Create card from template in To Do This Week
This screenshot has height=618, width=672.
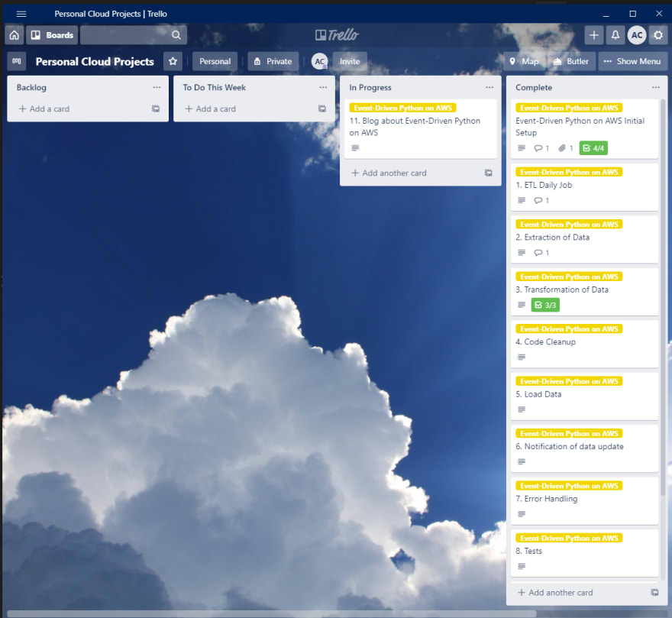[322, 108]
